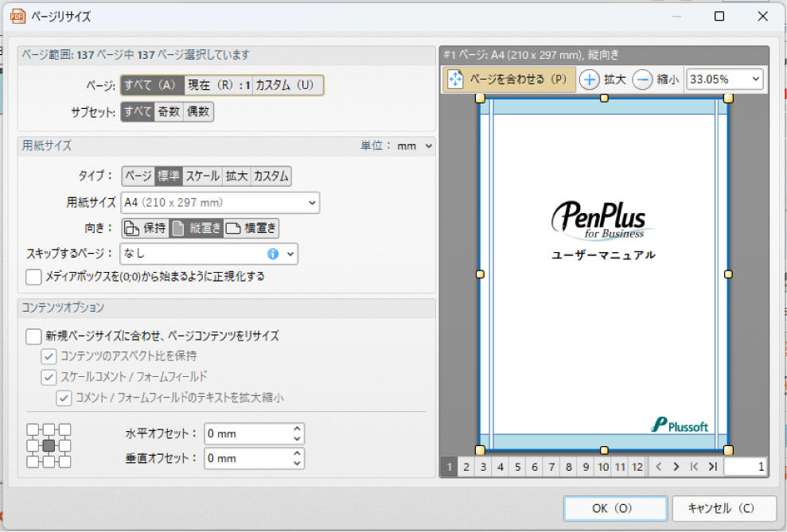Choose 横置き landscape orientation

point(251,228)
